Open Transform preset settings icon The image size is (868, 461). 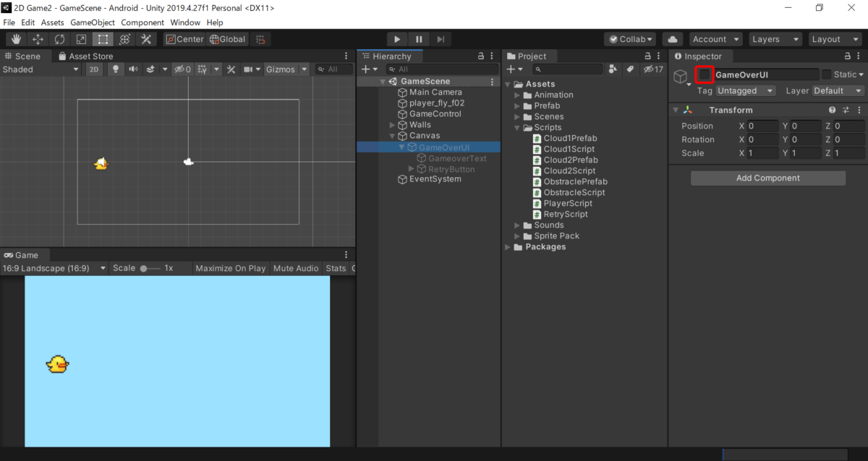coord(846,110)
